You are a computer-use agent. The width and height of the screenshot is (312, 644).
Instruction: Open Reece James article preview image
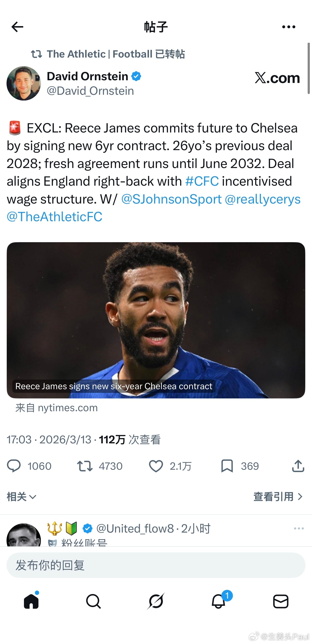[156, 320]
